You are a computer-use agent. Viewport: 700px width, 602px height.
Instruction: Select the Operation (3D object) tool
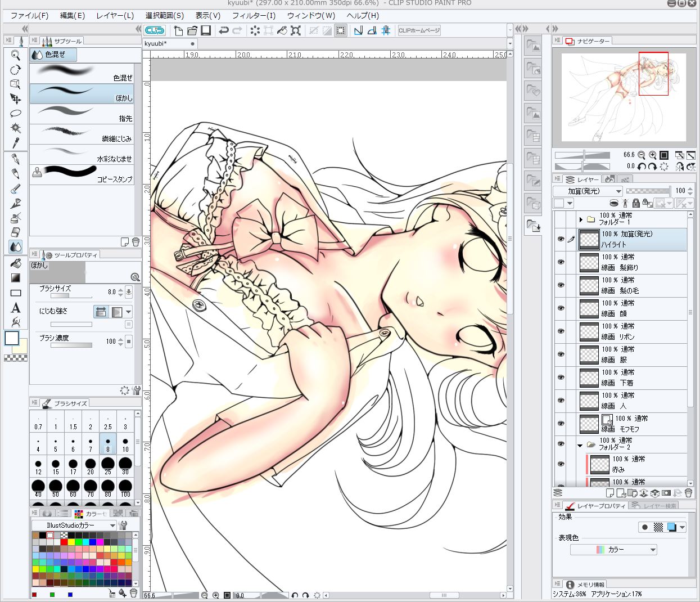pyautogui.click(x=16, y=84)
